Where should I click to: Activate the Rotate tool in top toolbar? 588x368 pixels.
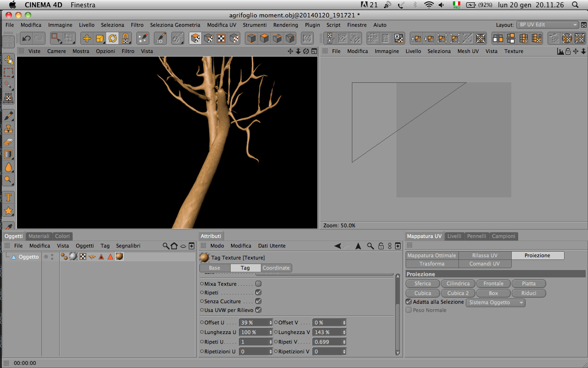click(x=113, y=39)
